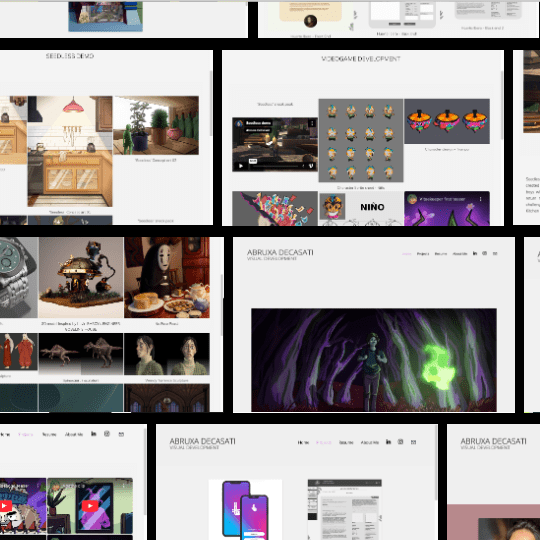The width and height of the screenshot is (540, 540).
Task: Select the mushroom house 3D model thumbnail
Action: 81,277
